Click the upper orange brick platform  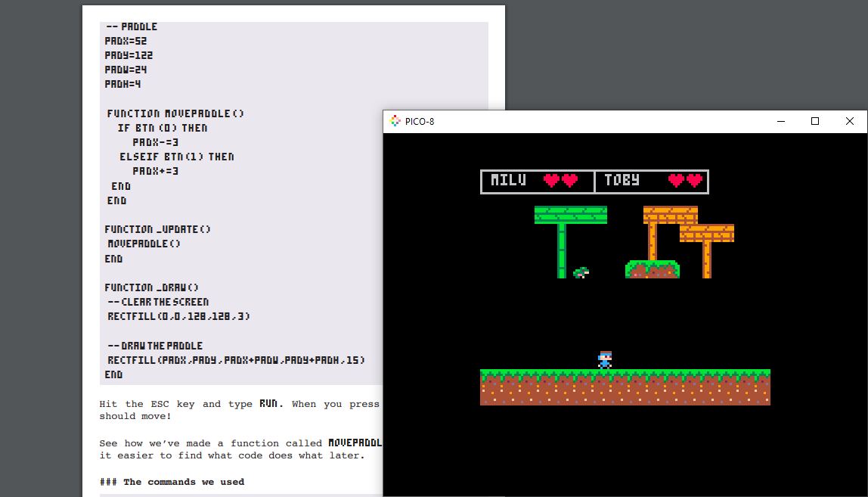671,215
